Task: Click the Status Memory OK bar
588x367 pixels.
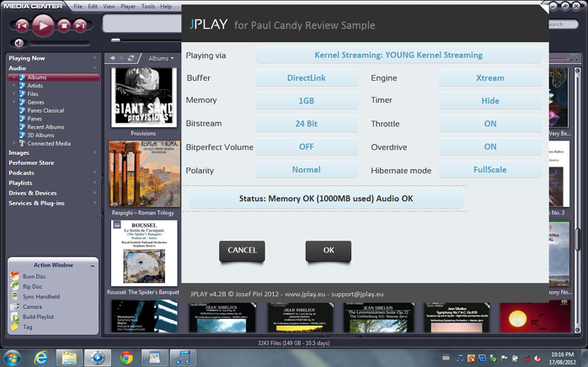Action: click(326, 199)
